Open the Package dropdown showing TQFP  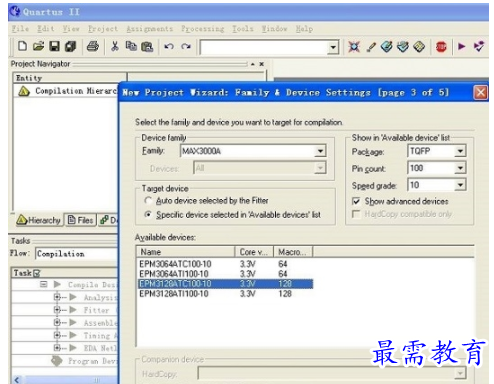[460, 151]
